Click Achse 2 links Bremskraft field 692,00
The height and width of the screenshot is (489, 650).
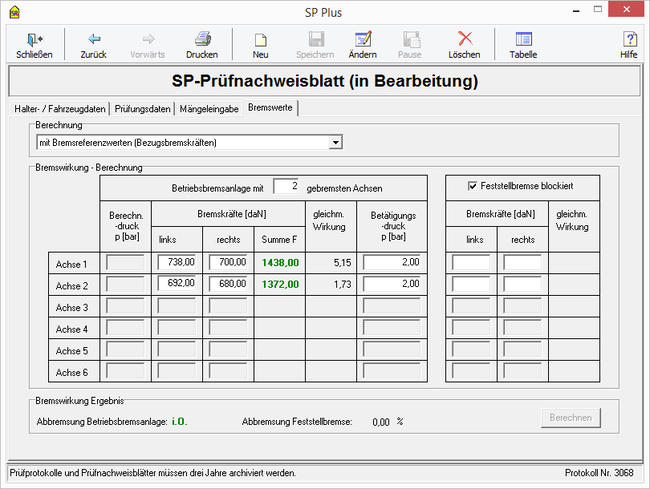tap(177, 284)
